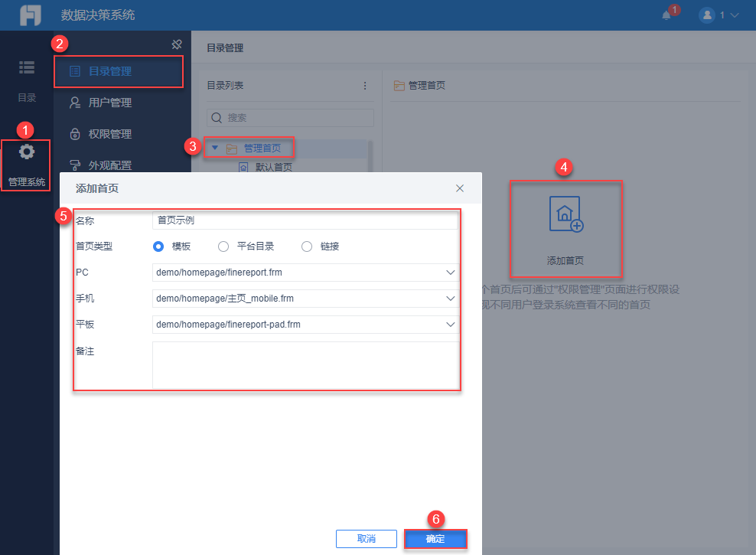Click the directory 搜索 search field
The height and width of the screenshot is (555, 756).
(x=290, y=118)
